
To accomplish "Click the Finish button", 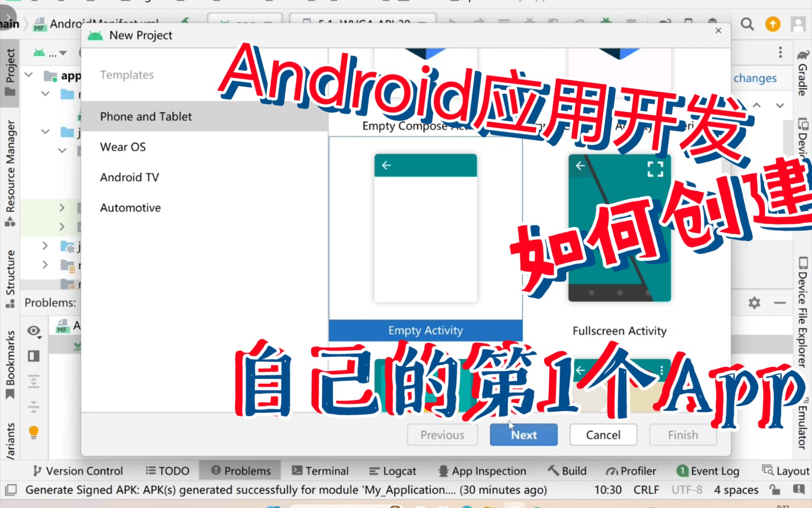I will (683, 435).
